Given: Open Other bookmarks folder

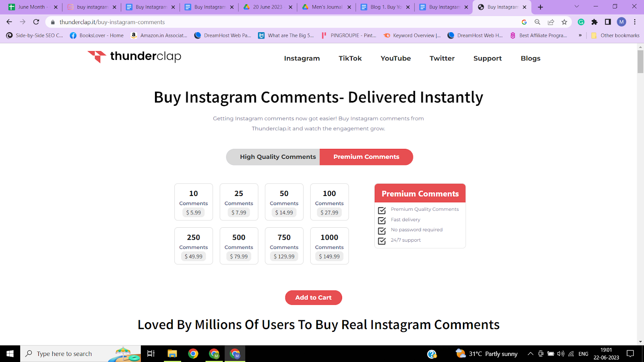Looking at the screenshot, I should click(615, 35).
